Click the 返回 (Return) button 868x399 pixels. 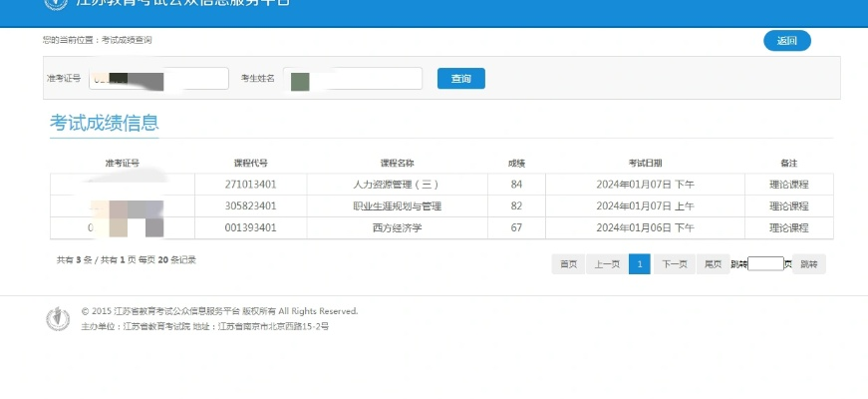pos(786,41)
